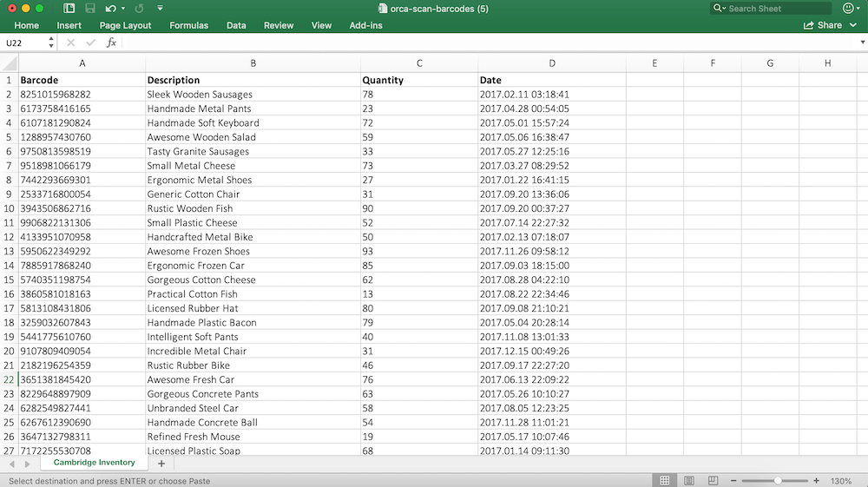Viewport: 868px width, 487px height.
Task: Click the Insert Function fx icon
Action: coord(111,43)
